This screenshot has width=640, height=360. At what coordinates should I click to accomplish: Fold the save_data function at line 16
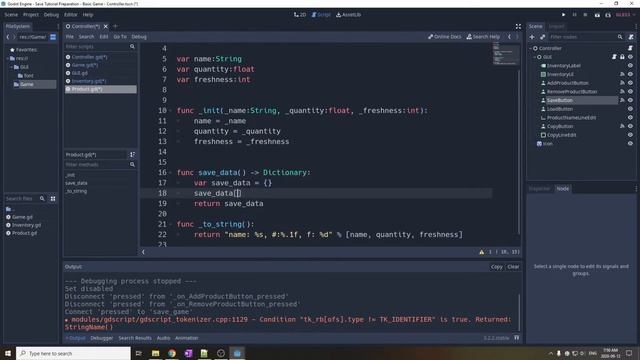click(170, 173)
